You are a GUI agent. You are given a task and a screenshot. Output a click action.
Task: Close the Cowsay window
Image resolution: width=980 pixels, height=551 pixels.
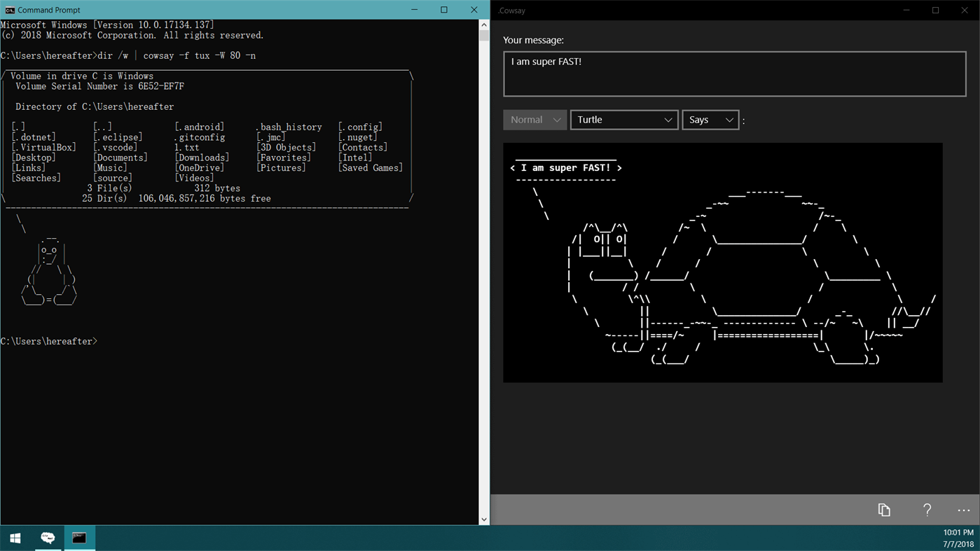click(x=965, y=10)
